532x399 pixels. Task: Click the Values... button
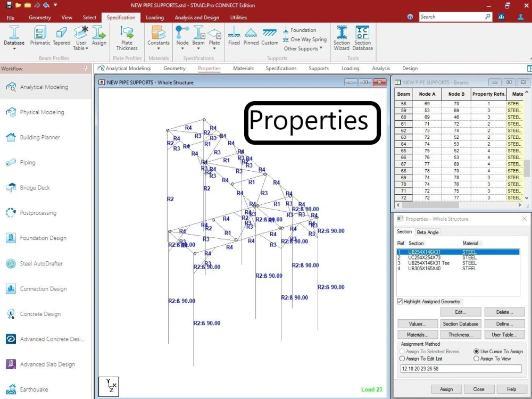click(417, 323)
